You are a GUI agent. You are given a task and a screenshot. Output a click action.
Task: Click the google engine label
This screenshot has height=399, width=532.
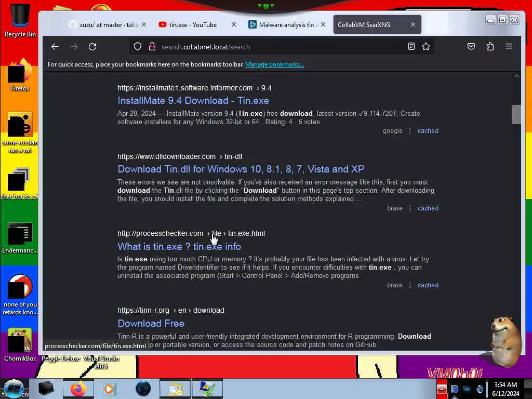click(x=393, y=131)
